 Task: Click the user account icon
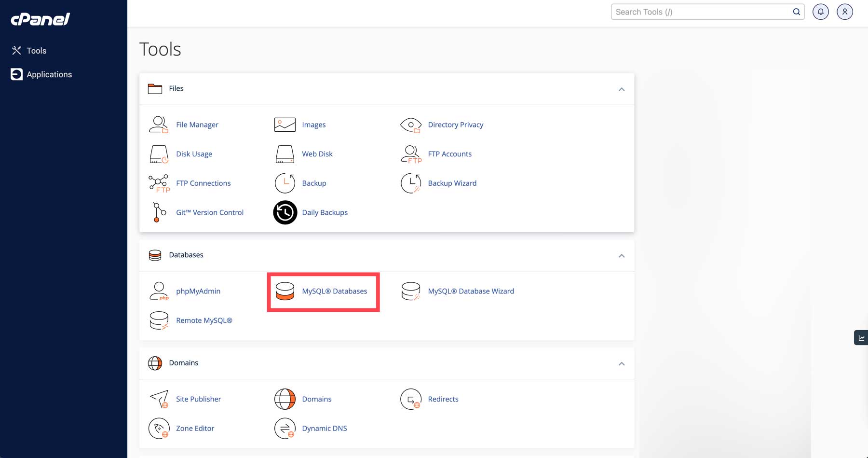[844, 12]
